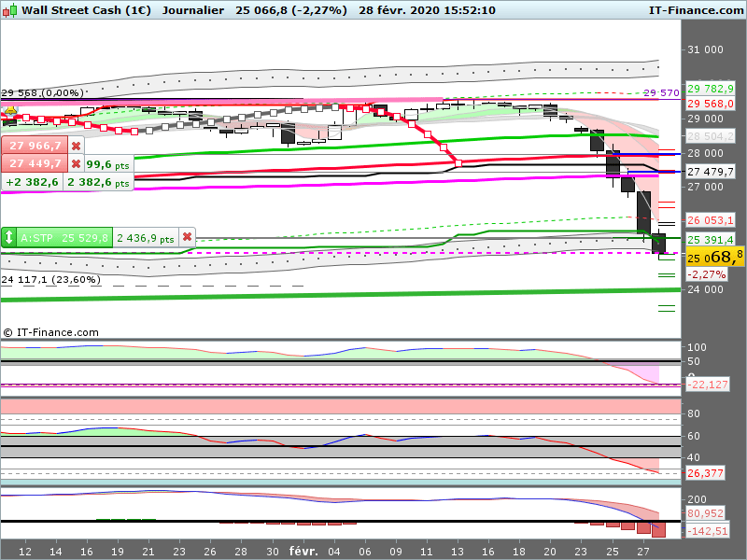Select the 29 782,9 green price label
Screen dimensions: 747x560
coord(712,89)
